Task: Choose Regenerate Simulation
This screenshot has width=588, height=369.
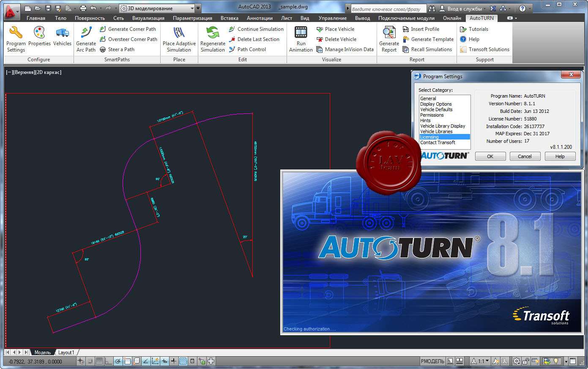Action: point(213,39)
